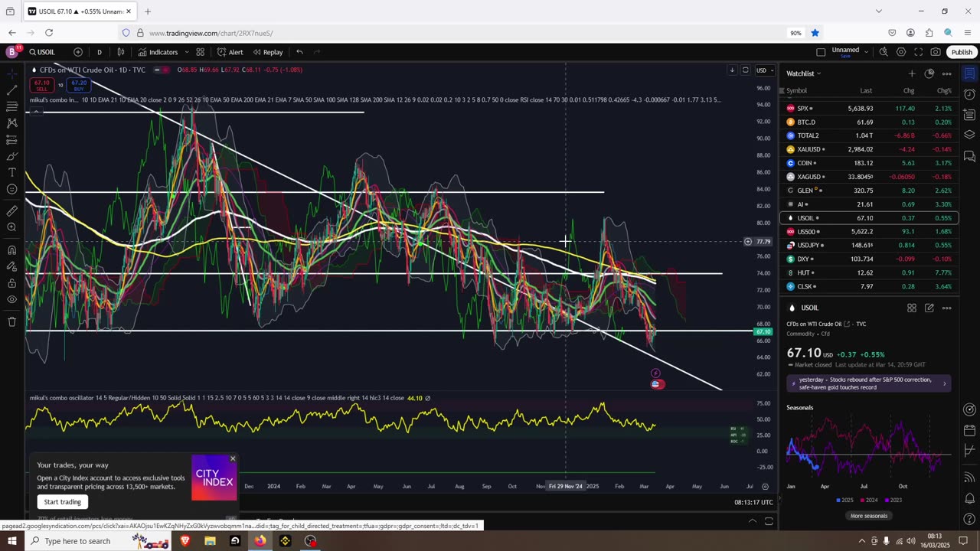Toggle hide all drawings eye icon

[11, 299]
